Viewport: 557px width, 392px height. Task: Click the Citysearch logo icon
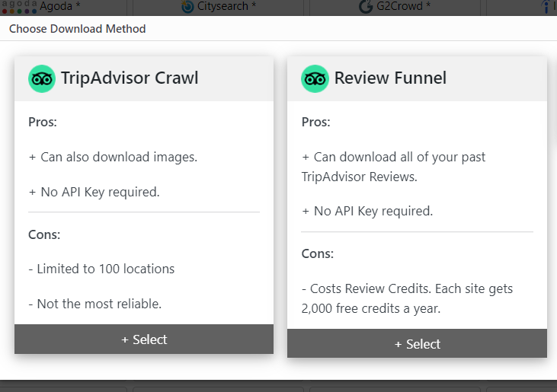(187, 6)
